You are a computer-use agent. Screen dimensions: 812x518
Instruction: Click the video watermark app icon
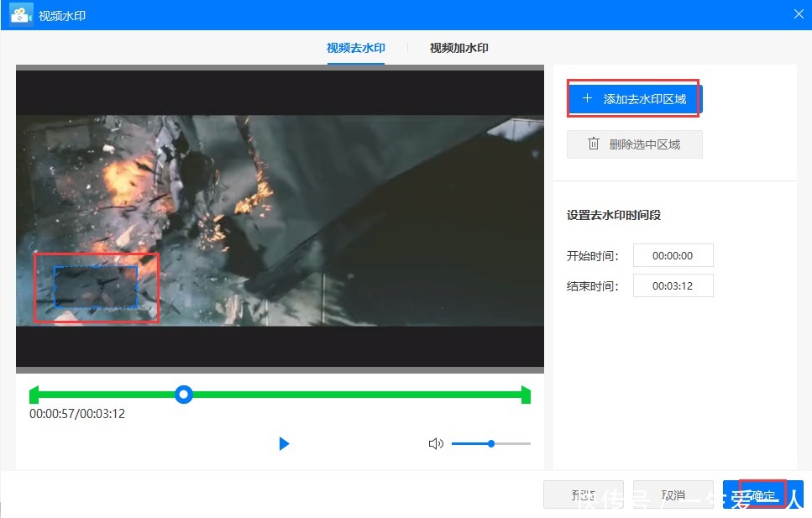[21, 15]
